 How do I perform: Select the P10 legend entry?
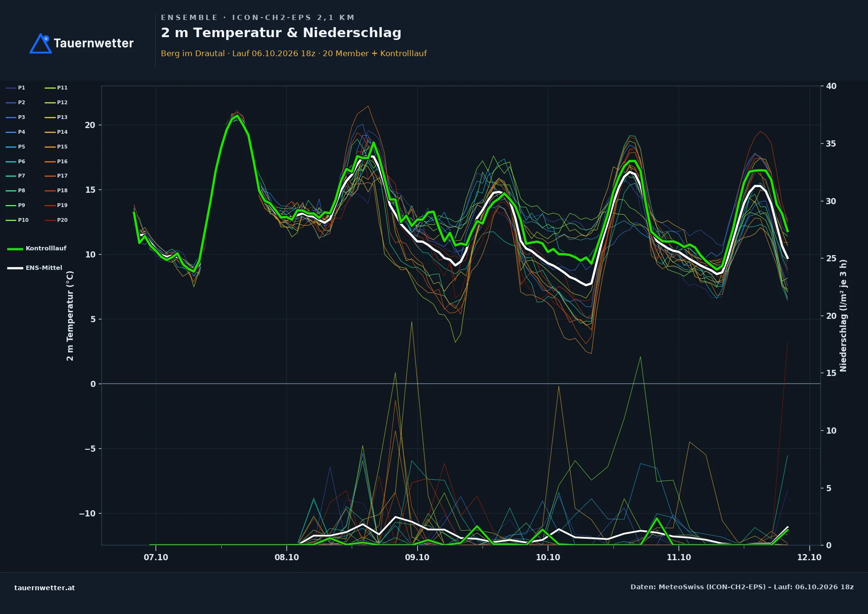click(18, 220)
